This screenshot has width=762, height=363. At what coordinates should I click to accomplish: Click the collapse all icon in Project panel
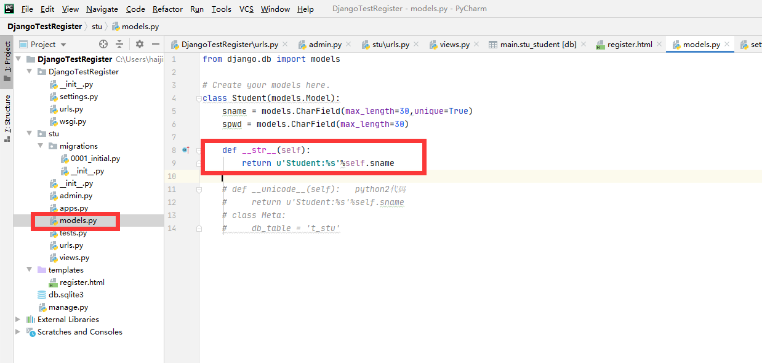119,44
